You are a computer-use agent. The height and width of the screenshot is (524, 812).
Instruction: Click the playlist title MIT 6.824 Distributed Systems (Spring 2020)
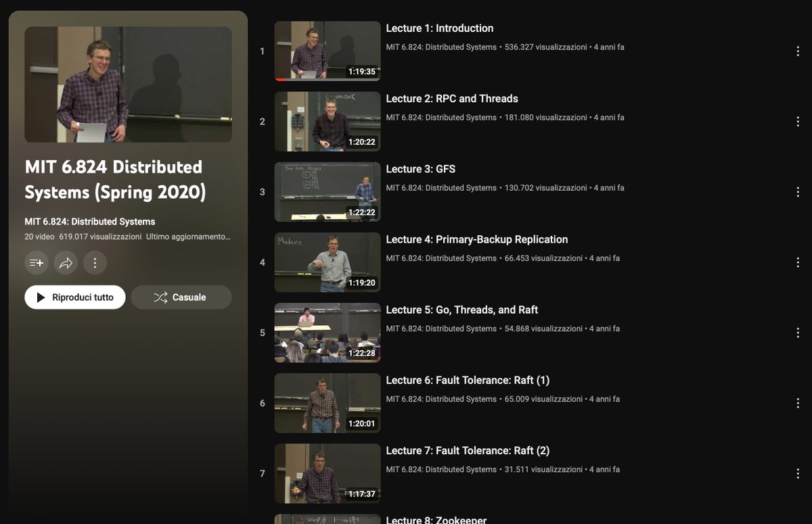click(x=114, y=180)
